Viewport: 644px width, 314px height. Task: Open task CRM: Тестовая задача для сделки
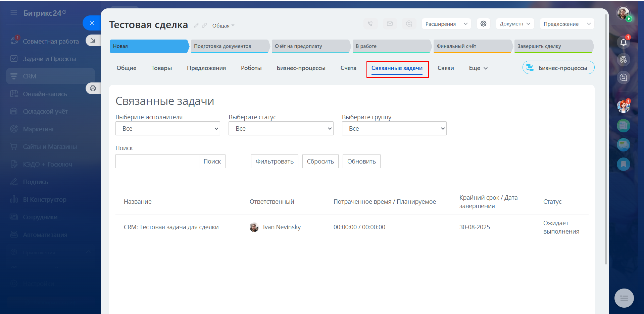click(x=171, y=227)
